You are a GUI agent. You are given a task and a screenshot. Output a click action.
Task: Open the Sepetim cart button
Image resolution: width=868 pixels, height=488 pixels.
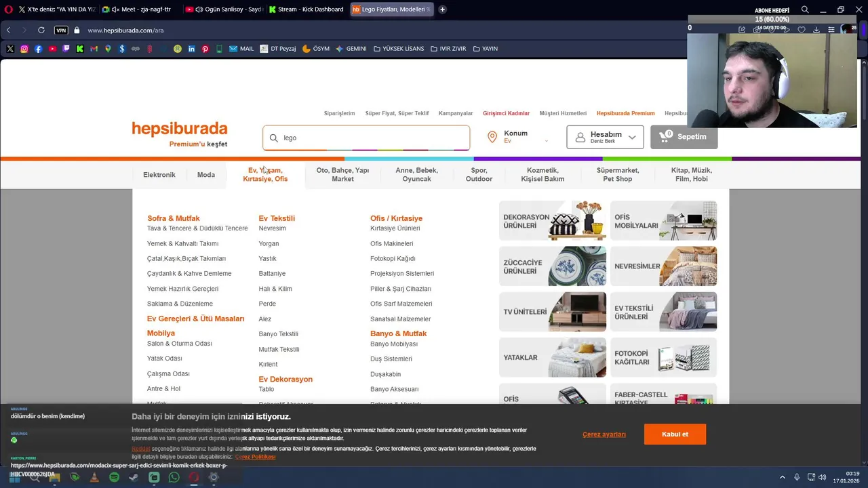pyautogui.click(x=684, y=137)
